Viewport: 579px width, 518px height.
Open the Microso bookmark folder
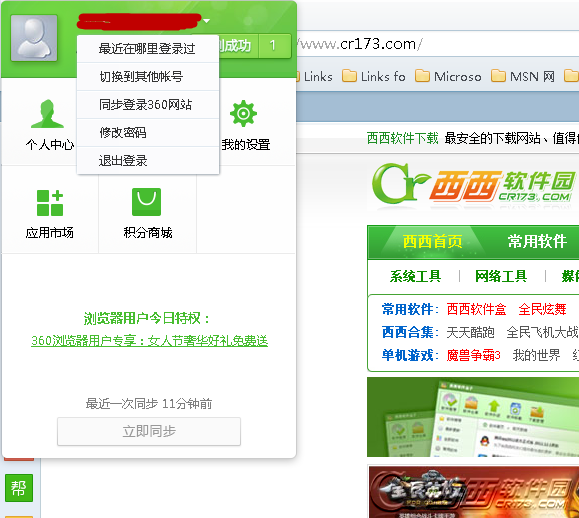pos(448,76)
